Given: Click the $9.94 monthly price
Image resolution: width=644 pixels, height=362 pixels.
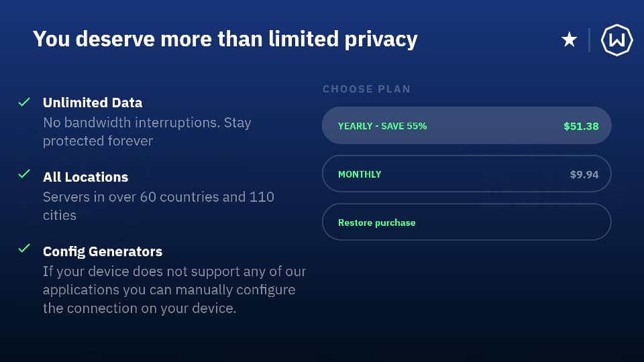Looking at the screenshot, I should tap(584, 174).
